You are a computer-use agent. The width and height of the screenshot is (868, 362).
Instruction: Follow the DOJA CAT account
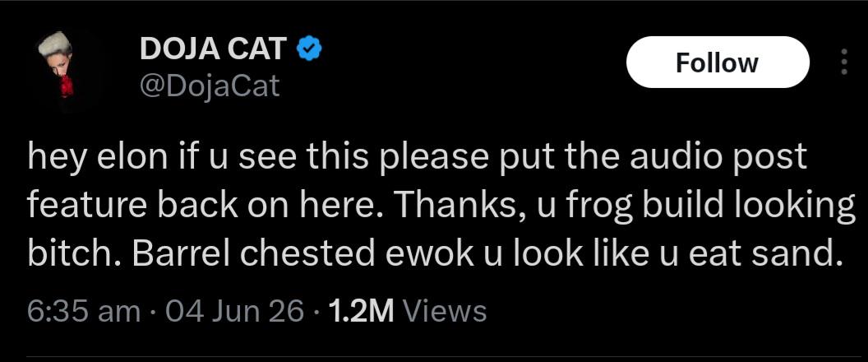(717, 62)
